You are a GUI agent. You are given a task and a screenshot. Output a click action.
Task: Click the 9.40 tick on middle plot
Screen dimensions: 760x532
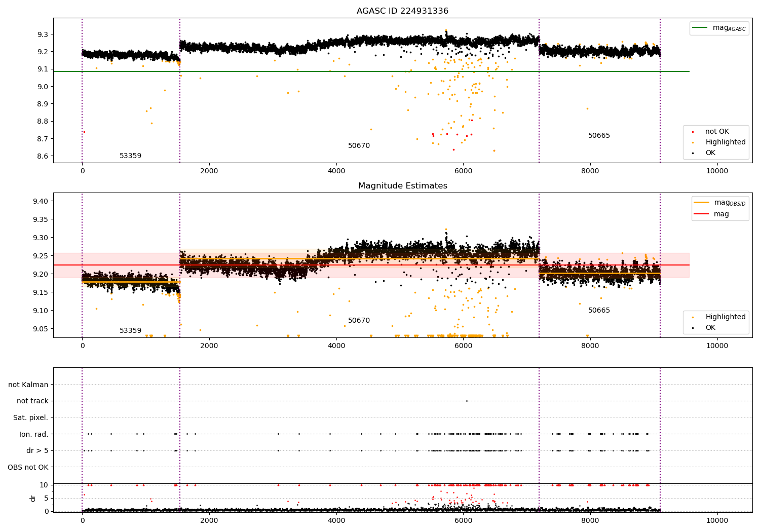click(41, 201)
